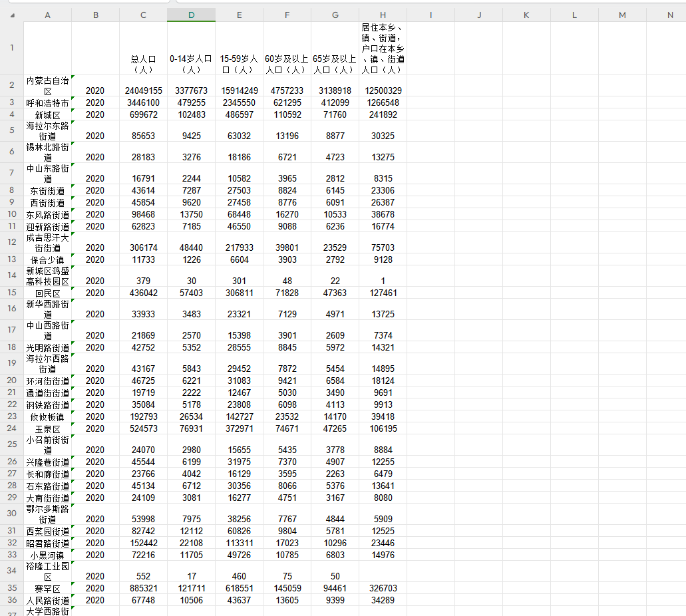Click total population value 24049155

[x=143, y=90]
